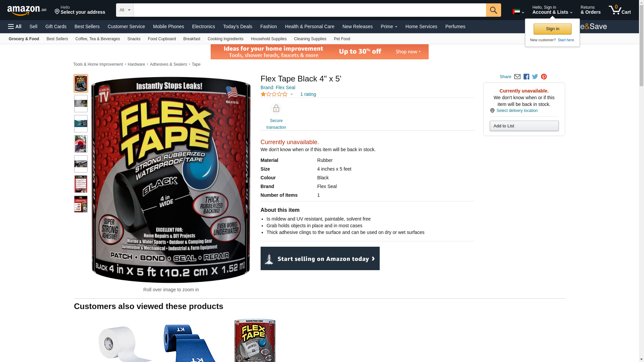
Task: Click the search text input field
Action: click(310, 10)
